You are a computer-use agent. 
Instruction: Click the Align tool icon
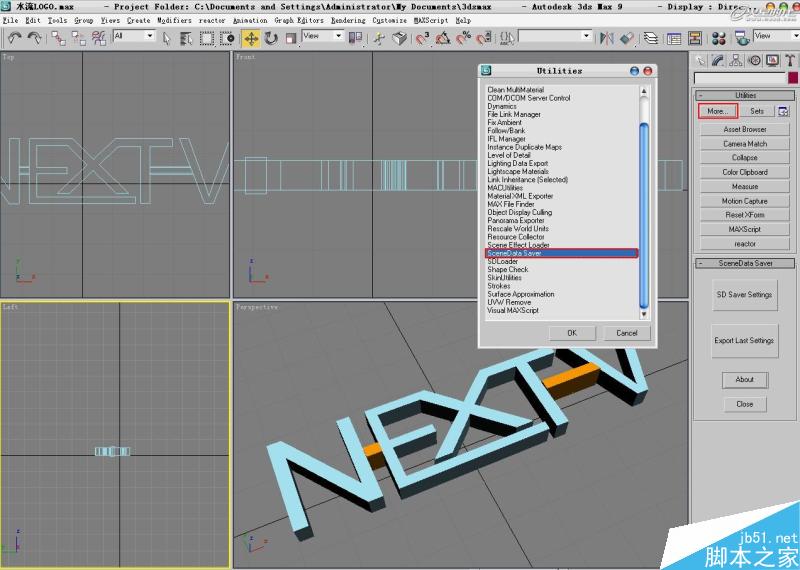coord(627,38)
